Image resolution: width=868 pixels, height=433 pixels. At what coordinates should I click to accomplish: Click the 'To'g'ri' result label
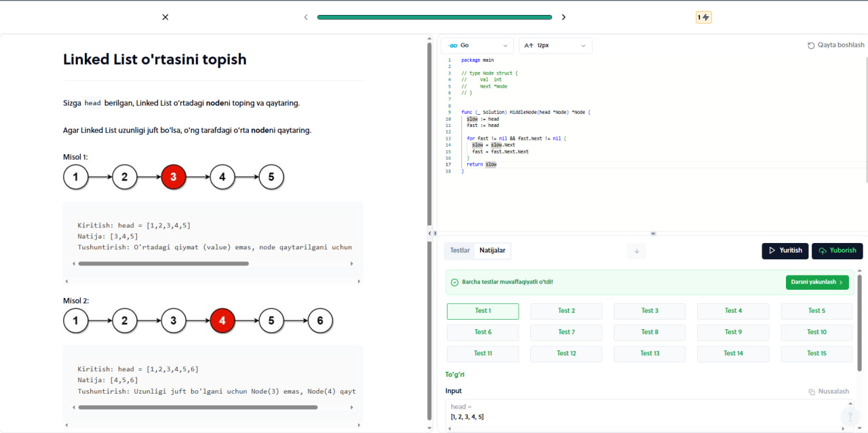coord(455,375)
